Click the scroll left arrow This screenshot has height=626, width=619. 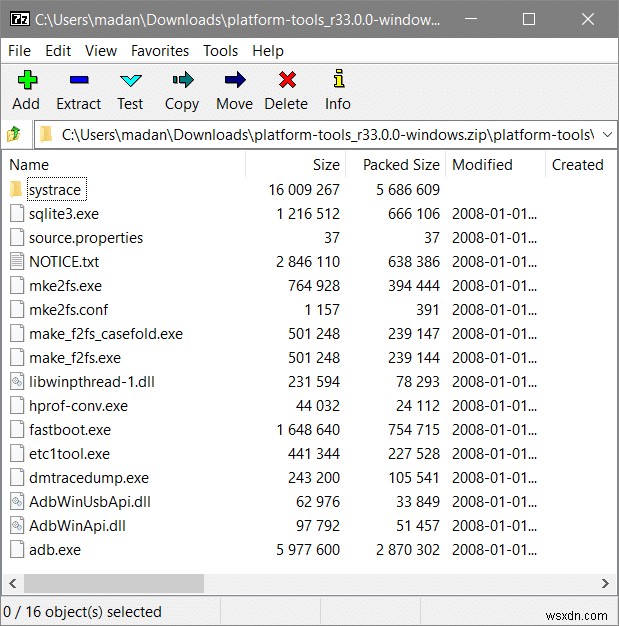pyautogui.click(x=13, y=583)
